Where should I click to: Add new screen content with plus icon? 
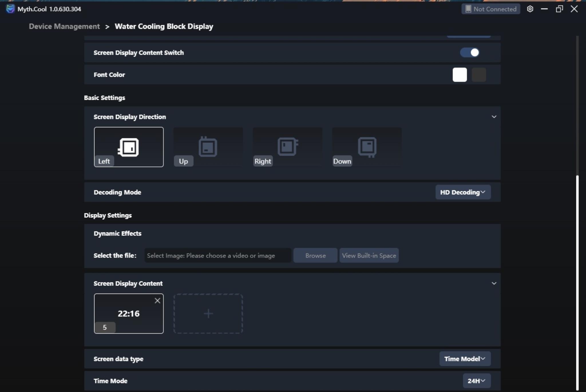(x=208, y=314)
